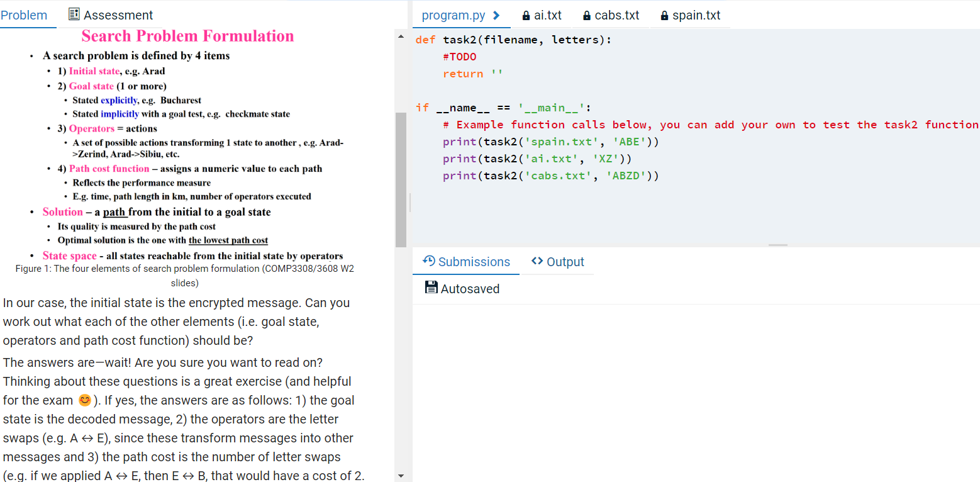Click the lock icon on ai.txt
Viewport: 980px width, 482px height.
coord(526,15)
